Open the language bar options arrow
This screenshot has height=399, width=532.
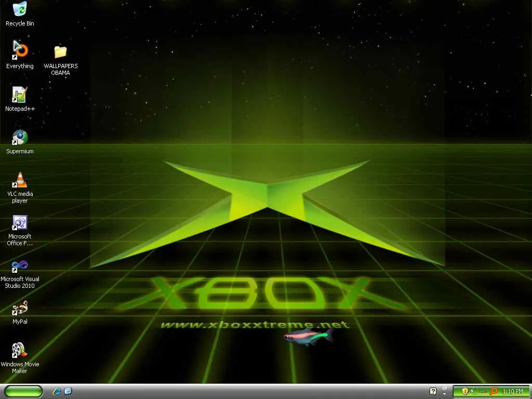(445, 394)
